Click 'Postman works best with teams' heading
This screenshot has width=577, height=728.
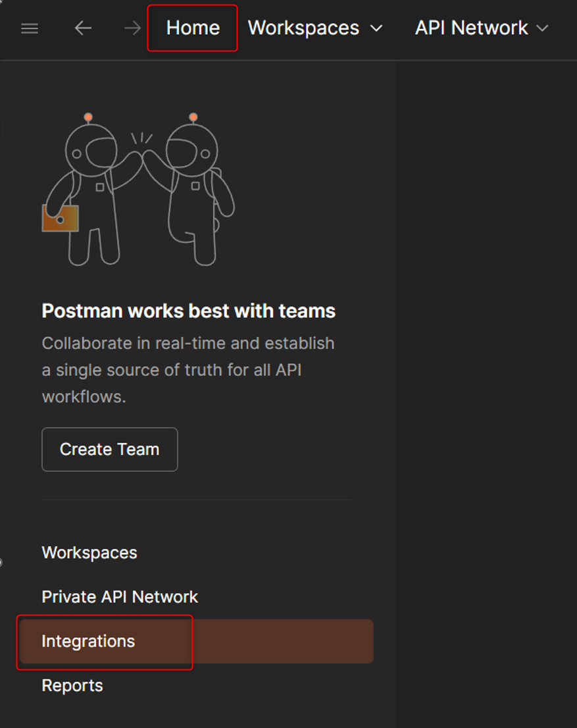[188, 311]
